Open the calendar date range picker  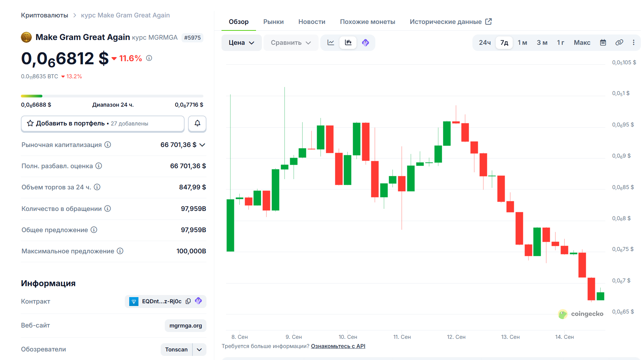click(603, 42)
